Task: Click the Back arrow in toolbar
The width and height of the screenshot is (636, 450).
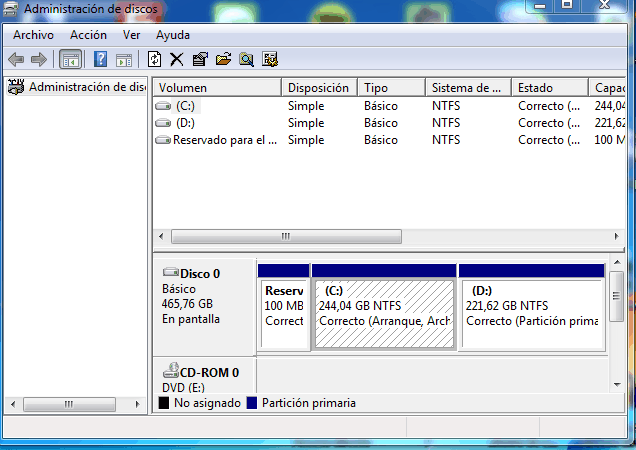Action: coord(16,59)
